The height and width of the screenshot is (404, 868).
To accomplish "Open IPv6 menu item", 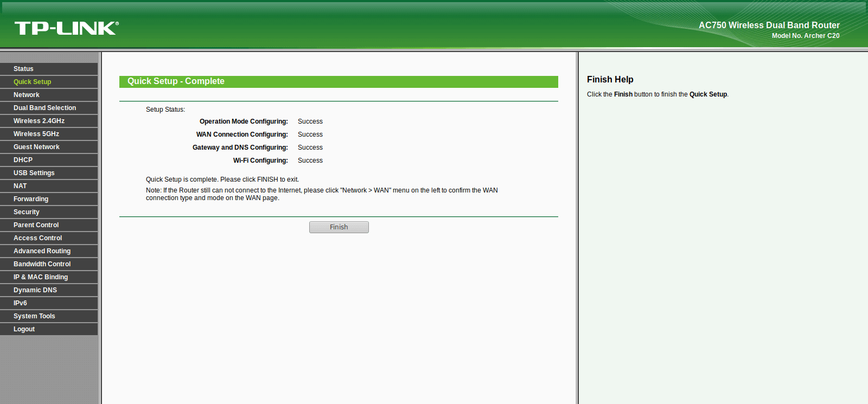I will coord(49,303).
